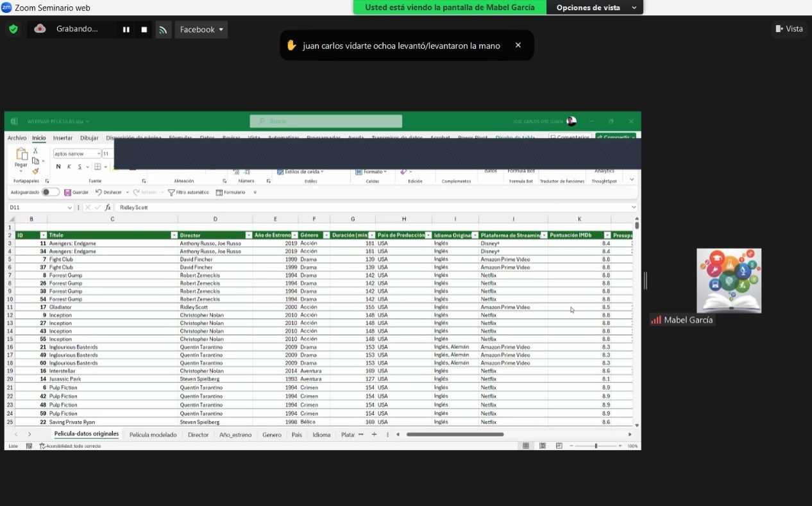Image resolution: width=812 pixels, height=506 pixels.
Task: Select the cell containing Interstellar
Action: 112,371
